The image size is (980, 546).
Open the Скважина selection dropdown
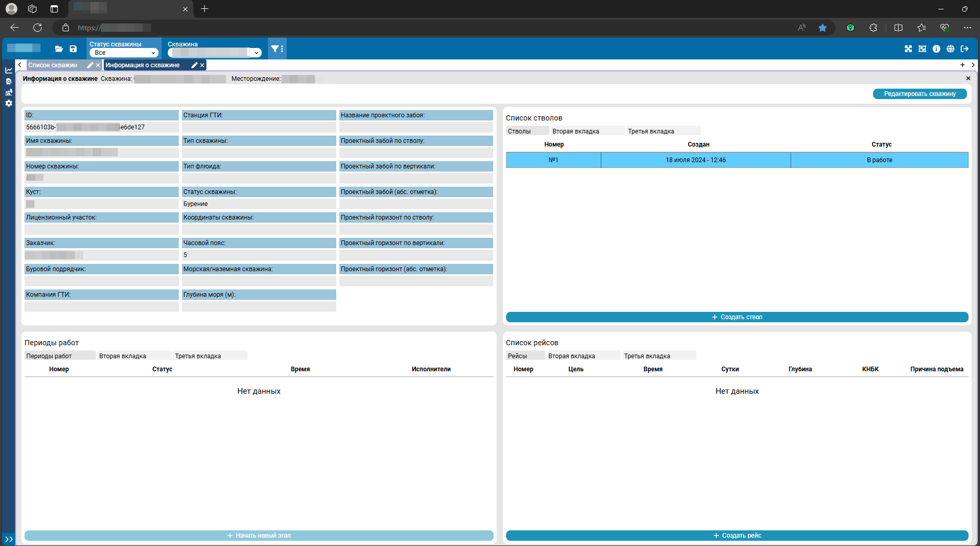[x=214, y=53]
